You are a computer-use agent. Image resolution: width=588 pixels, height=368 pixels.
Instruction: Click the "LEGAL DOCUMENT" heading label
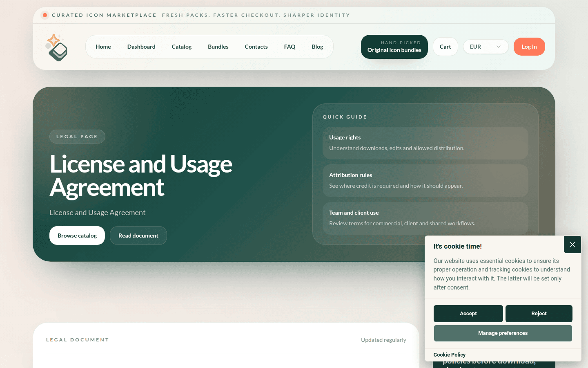click(x=78, y=340)
